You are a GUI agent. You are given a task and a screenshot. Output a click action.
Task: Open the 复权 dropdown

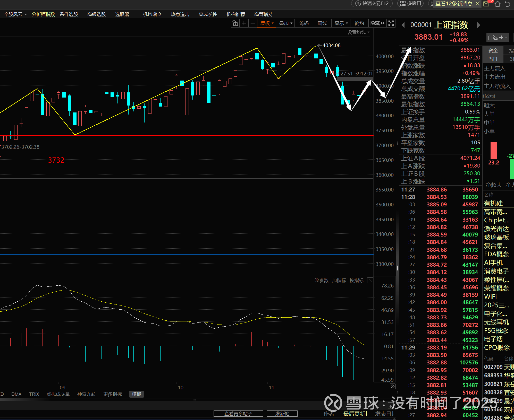(267, 23)
